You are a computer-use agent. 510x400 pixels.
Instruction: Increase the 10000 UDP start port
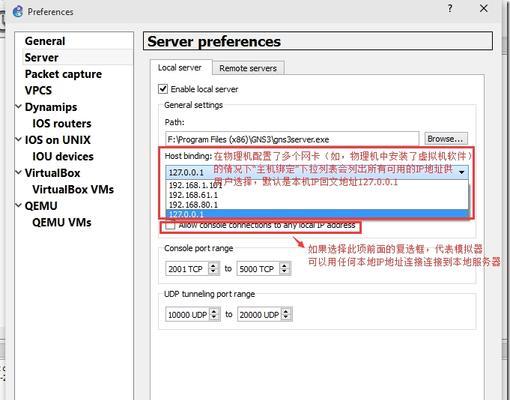click(x=214, y=311)
